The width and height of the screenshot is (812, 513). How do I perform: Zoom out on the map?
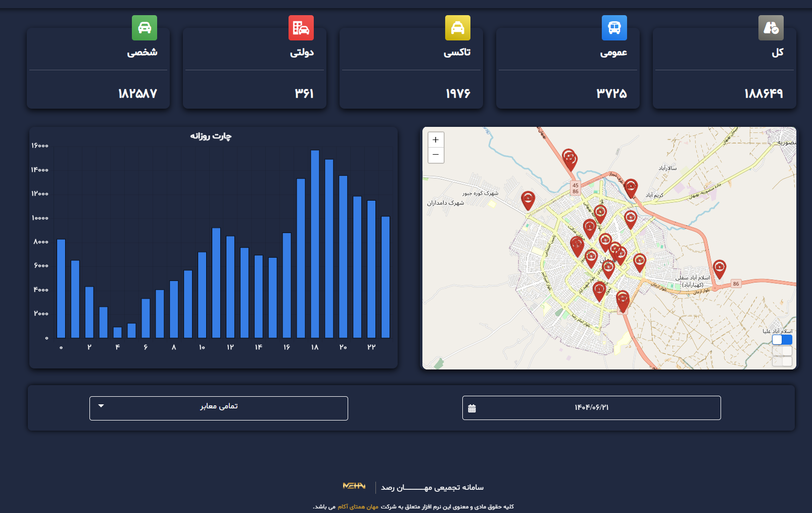coord(436,155)
